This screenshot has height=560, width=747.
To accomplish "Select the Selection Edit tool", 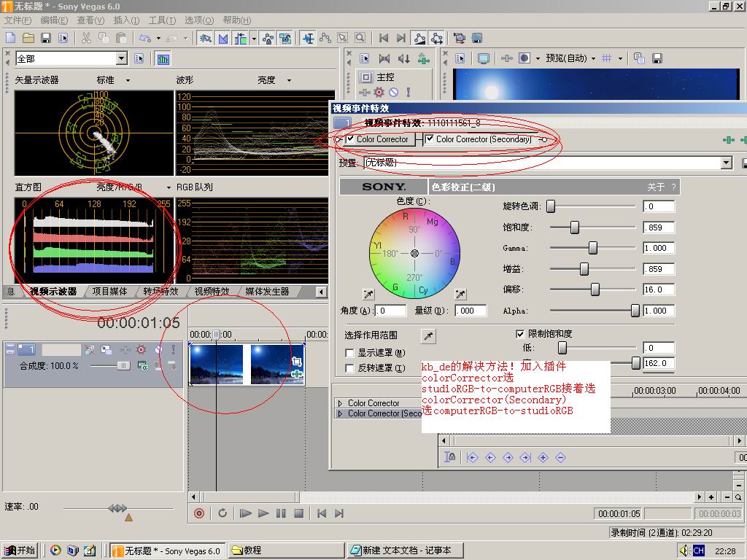I will point(343,38).
